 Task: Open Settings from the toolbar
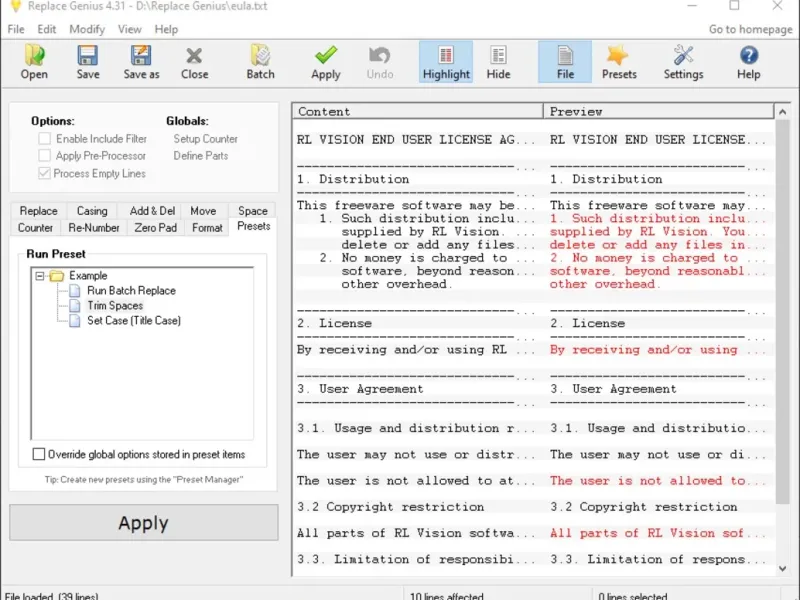pos(683,62)
